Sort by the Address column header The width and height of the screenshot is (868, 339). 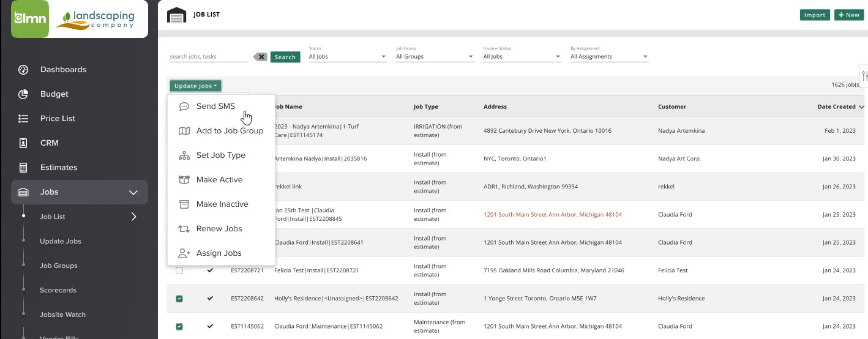(x=495, y=107)
